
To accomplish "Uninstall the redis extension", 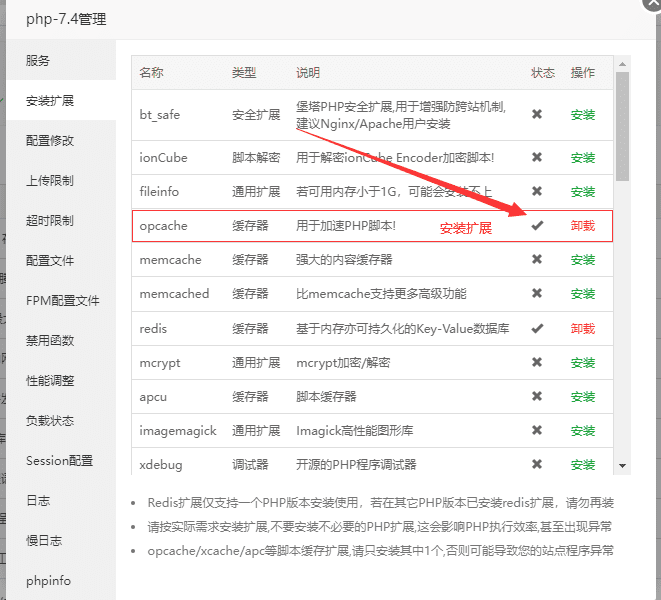I will pyautogui.click(x=583, y=328).
